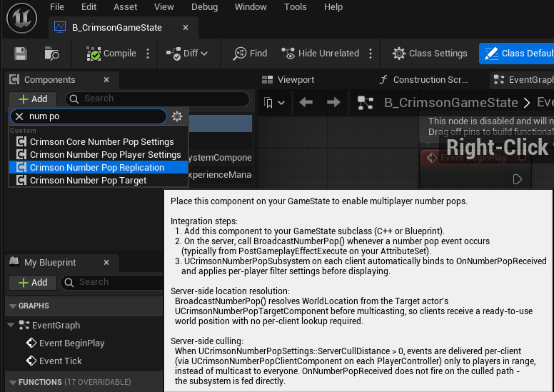Open the Window menu
The width and height of the screenshot is (554, 392).
tap(251, 6)
